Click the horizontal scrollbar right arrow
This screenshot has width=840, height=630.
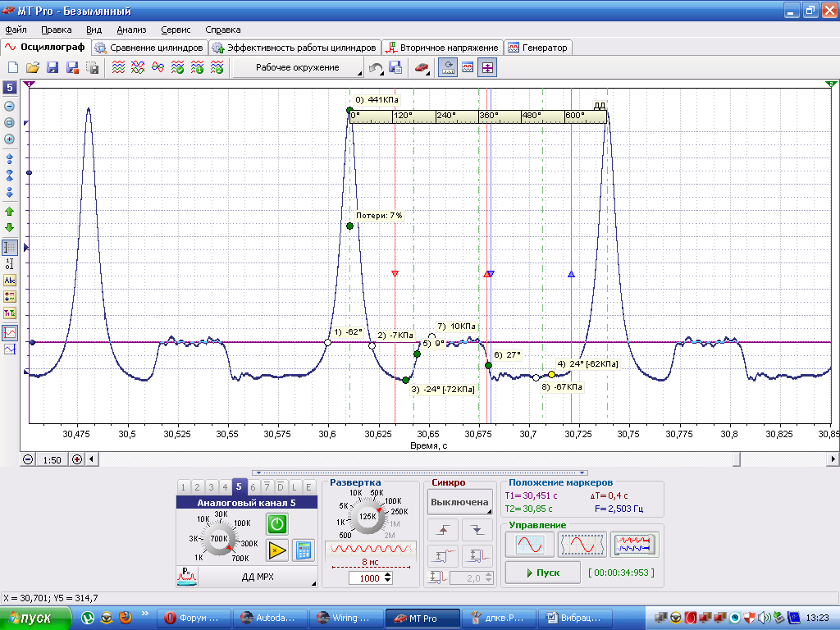click(833, 459)
